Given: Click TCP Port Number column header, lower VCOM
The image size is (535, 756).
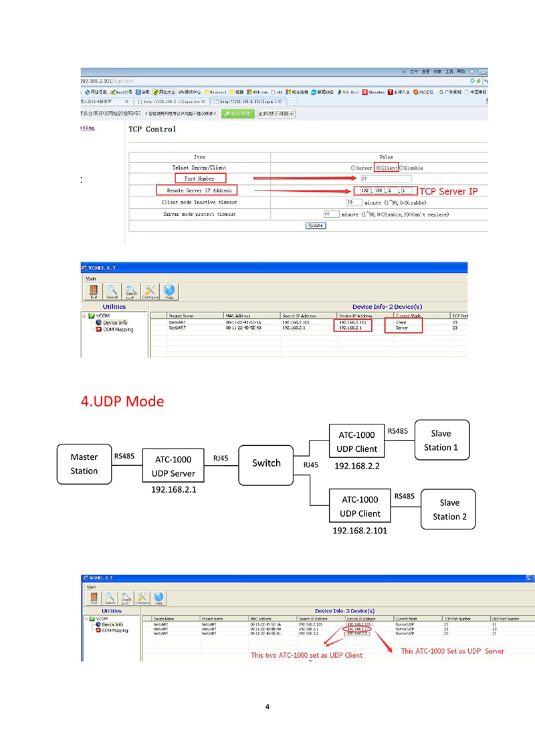Looking at the screenshot, I should (x=466, y=618).
